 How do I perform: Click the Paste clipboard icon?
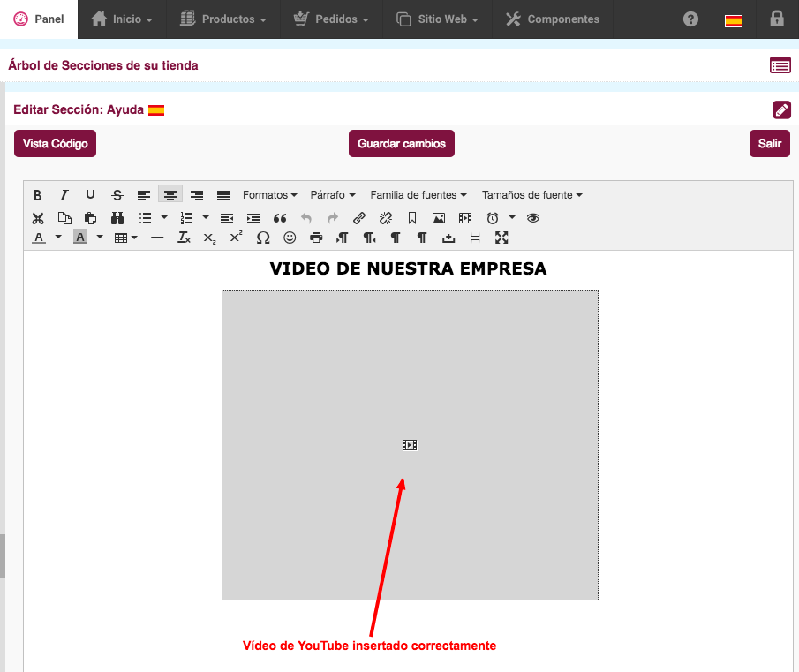pyautogui.click(x=91, y=219)
